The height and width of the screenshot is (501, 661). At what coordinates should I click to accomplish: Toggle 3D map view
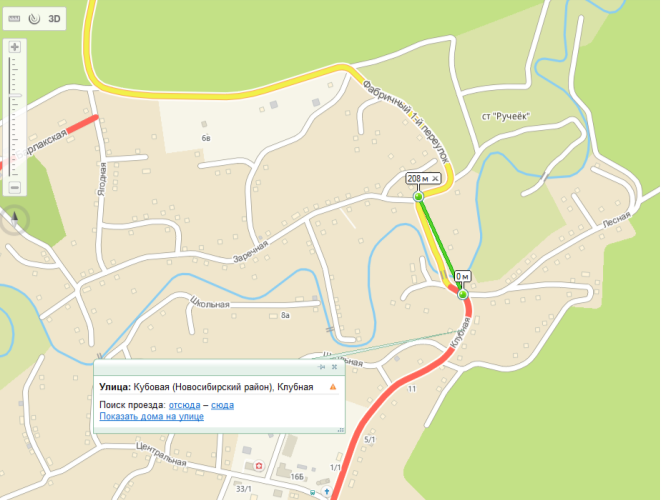[x=54, y=19]
